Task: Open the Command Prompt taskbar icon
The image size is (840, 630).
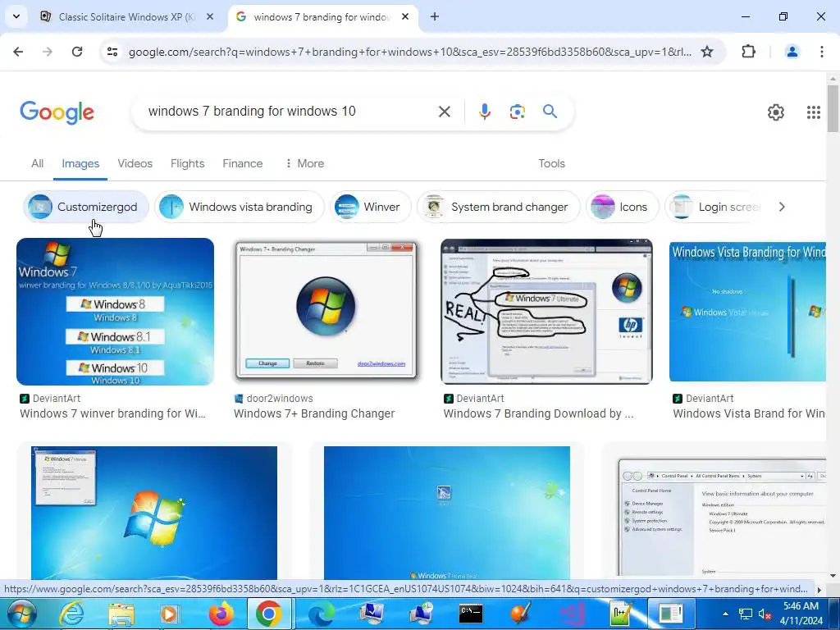Action: (471, 614)
